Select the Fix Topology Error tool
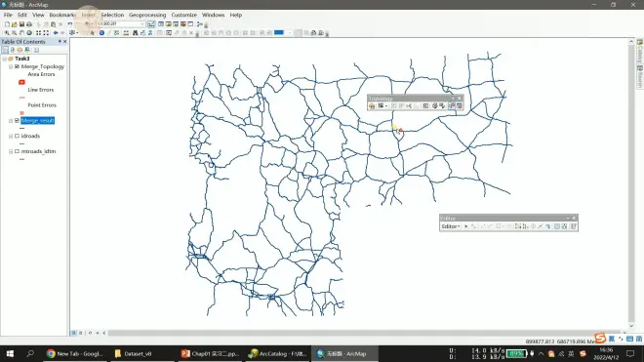 pos(451,106)
